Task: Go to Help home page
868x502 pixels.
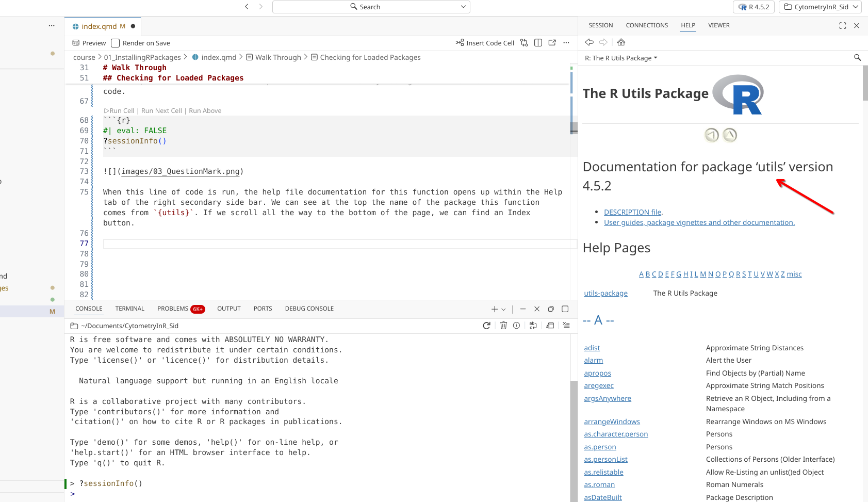Action: tap(621, 42)
